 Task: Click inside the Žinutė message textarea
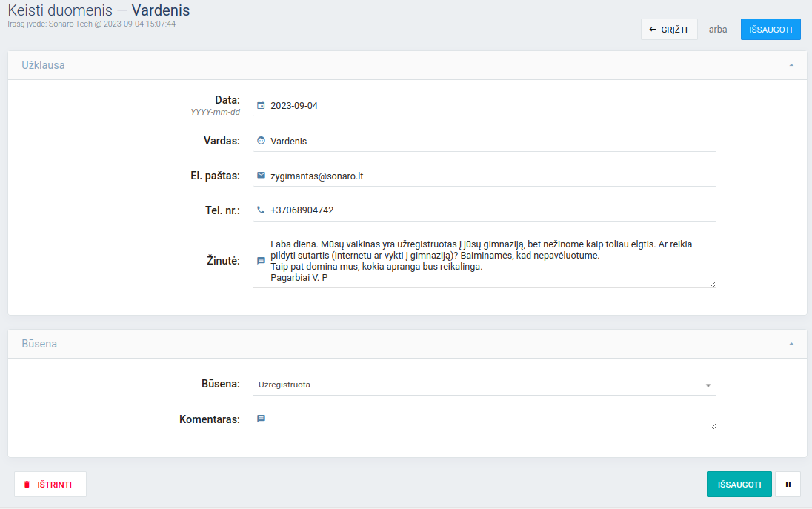(x=489, y=261)
